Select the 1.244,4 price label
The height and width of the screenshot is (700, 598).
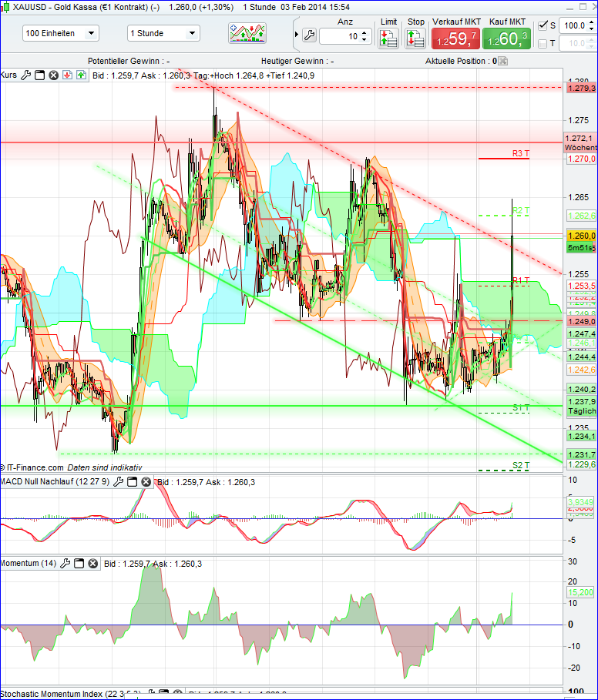[x=581, y=357]
